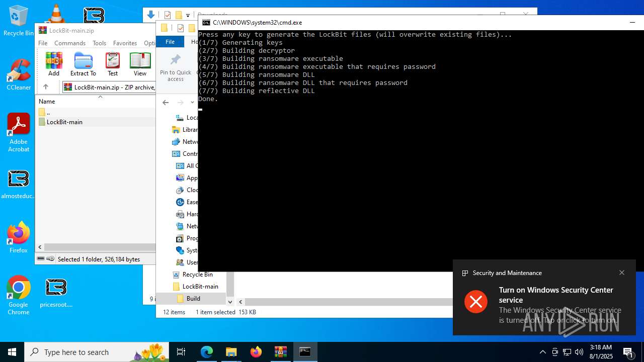Switch to cmd window in taskbar

point(305,352)
